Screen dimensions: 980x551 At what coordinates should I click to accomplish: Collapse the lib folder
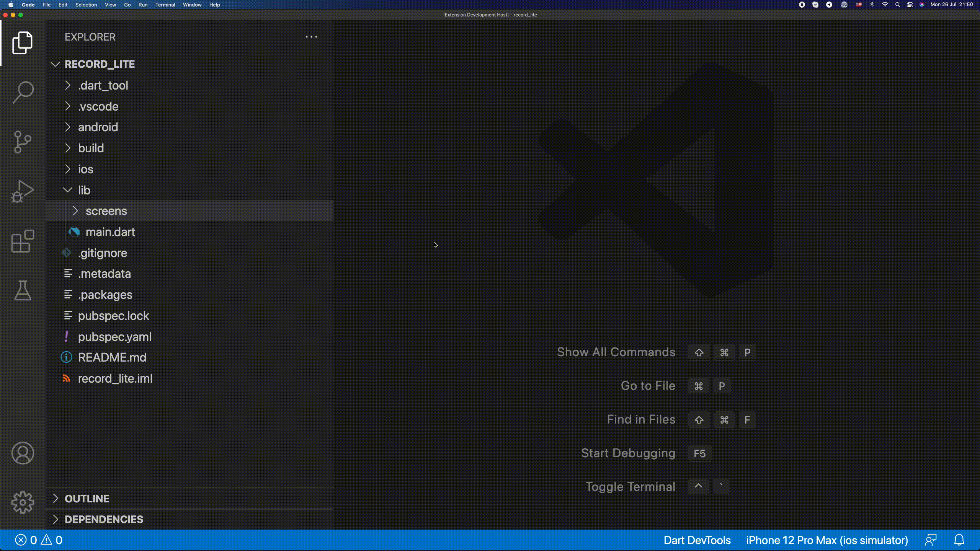[x=84, y=190]
